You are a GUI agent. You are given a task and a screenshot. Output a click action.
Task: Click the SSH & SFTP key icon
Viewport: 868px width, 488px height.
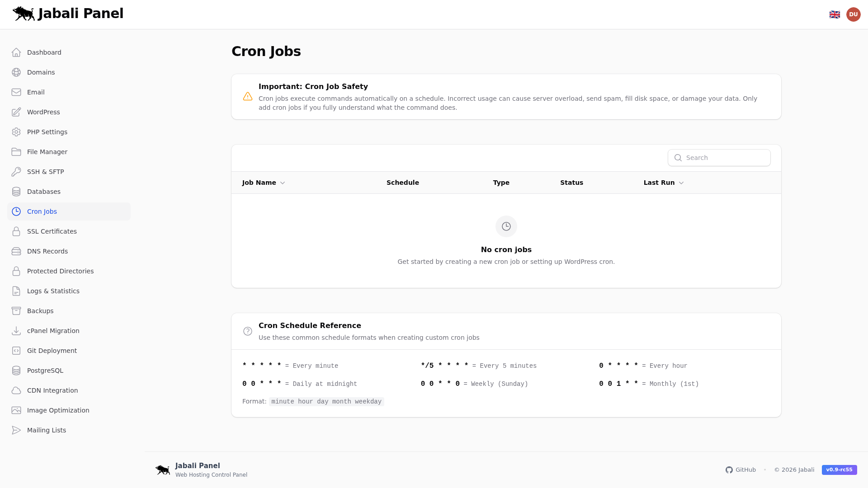16,172
